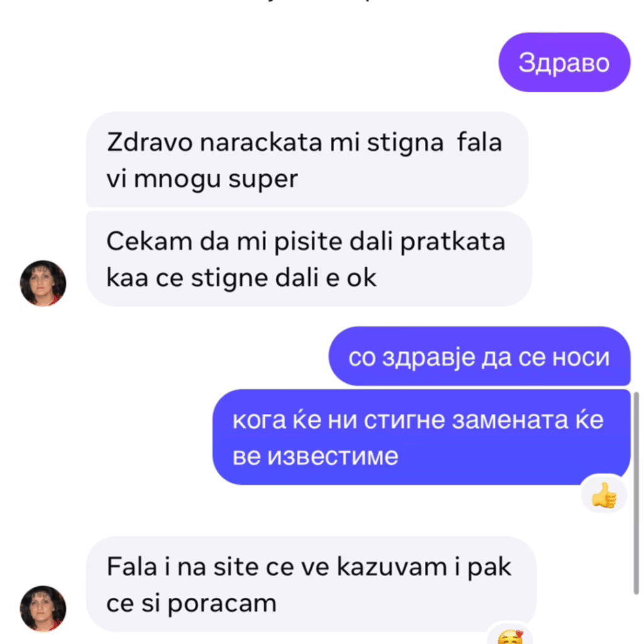
Task: Click the word 'stigne' in gray message
Action: (x=230, y=279)
